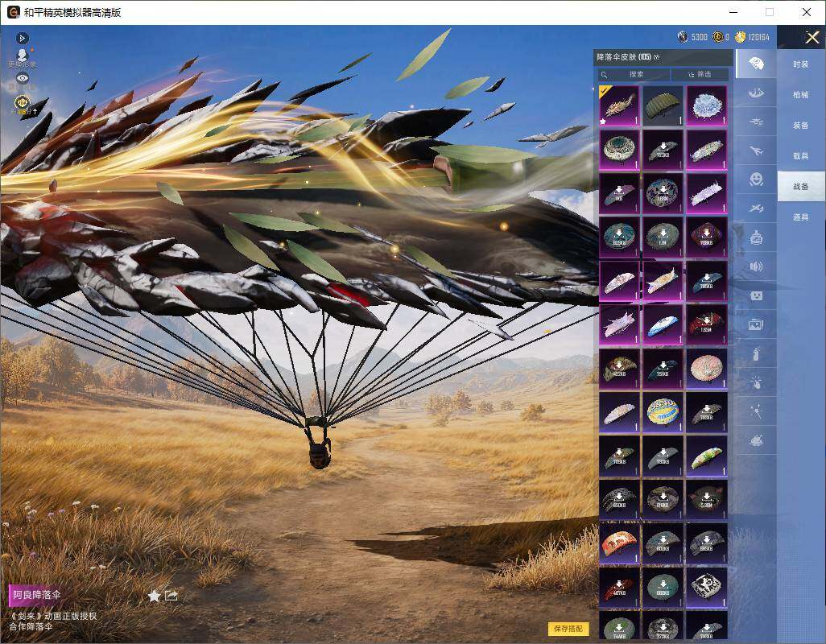Open the 筛选 filter button

[700, 74]
